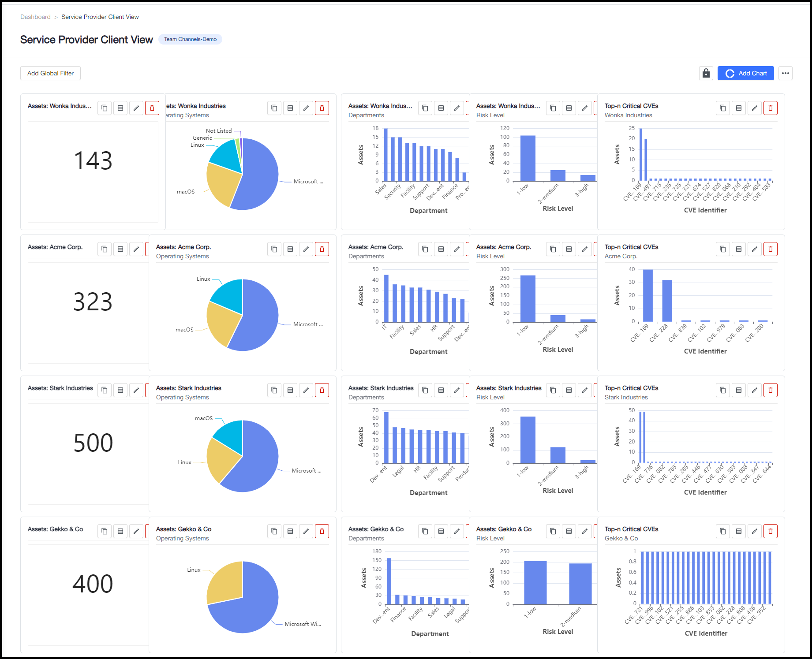Edit the Gekko & Co Top-n Critical CVEs chart
Viewport: 812px width, 659px height.
coord(755,531)
